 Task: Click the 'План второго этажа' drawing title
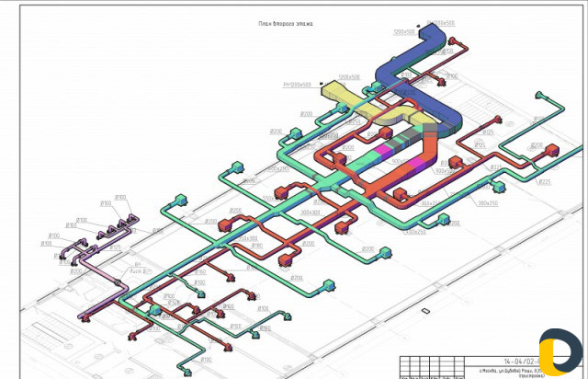coord(286,24)
